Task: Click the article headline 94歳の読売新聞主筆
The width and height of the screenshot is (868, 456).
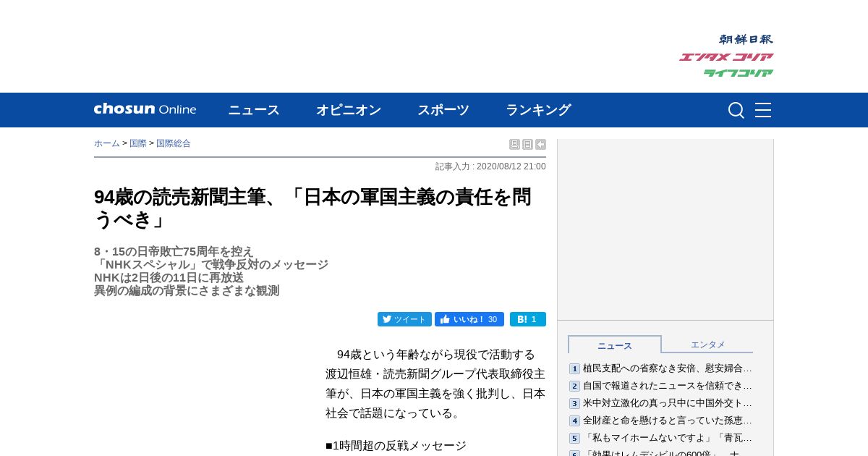Action: coord(312,208)
